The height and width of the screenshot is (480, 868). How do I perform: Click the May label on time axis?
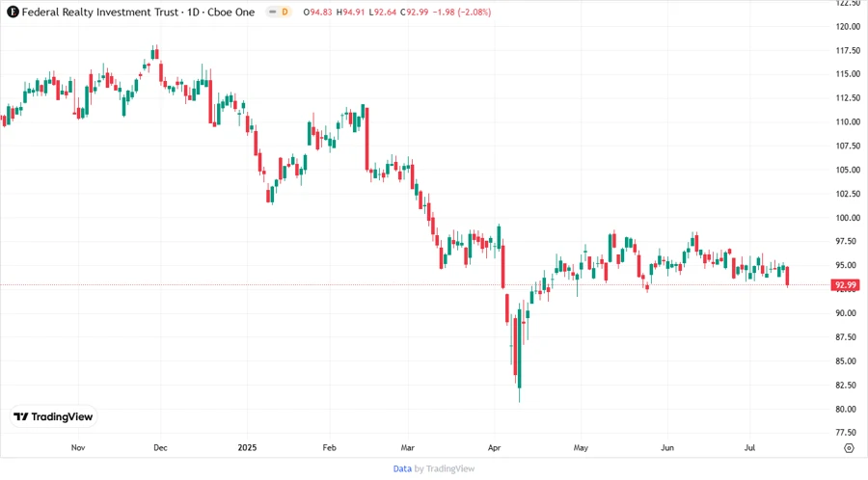581,447
